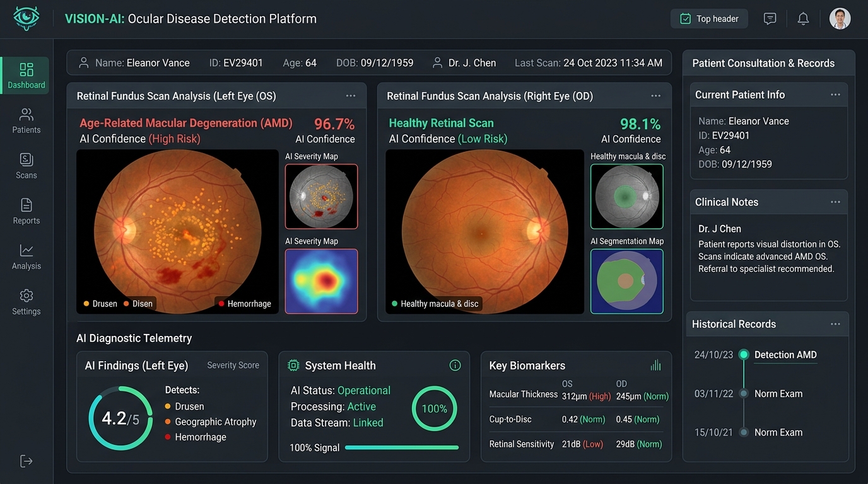The image size is (868, 484).
Task: Click the patient person icon beside Name
Action: pos(83,63)
